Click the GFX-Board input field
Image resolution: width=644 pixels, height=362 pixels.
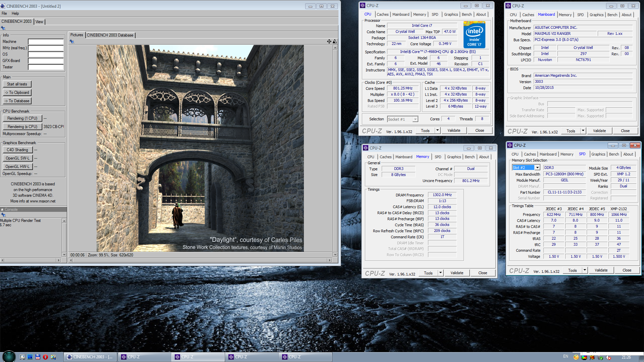46,61
